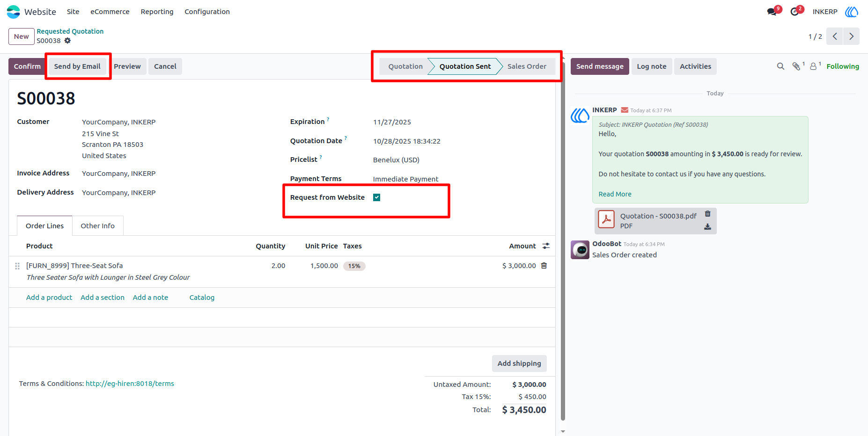Open the Terms & Conditions link
The width and height of the screenshot is (868, 436).
click(130, 384)
